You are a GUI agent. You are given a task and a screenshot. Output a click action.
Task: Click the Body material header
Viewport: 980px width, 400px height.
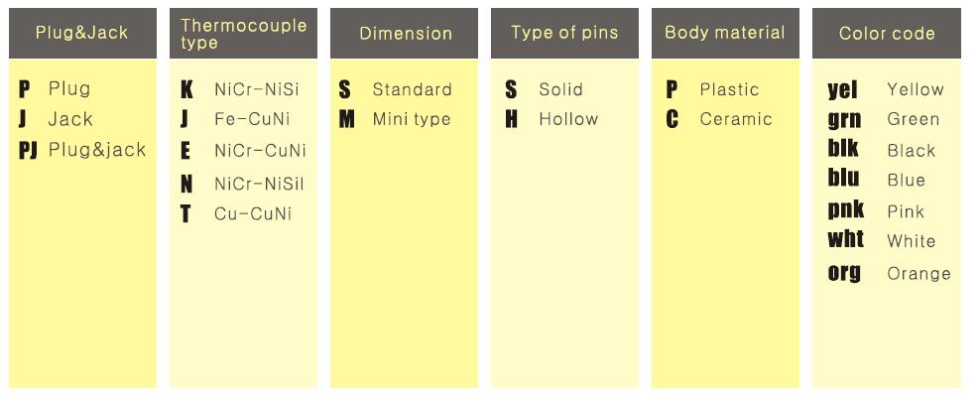tap(725, 33)
